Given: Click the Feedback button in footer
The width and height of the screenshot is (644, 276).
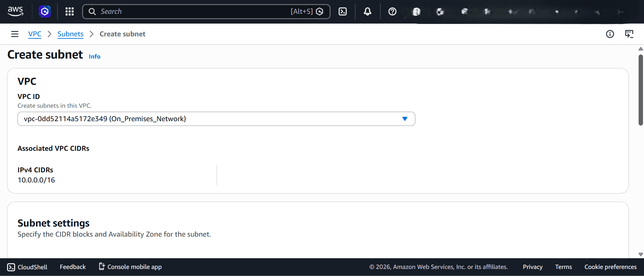Looking at the screenshot, I should click(x=73, y=267).
